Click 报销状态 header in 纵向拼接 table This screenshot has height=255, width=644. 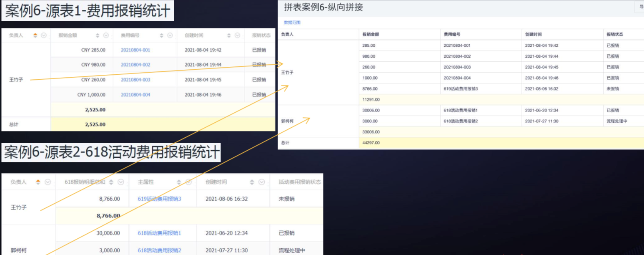click(x=615, y=34)
